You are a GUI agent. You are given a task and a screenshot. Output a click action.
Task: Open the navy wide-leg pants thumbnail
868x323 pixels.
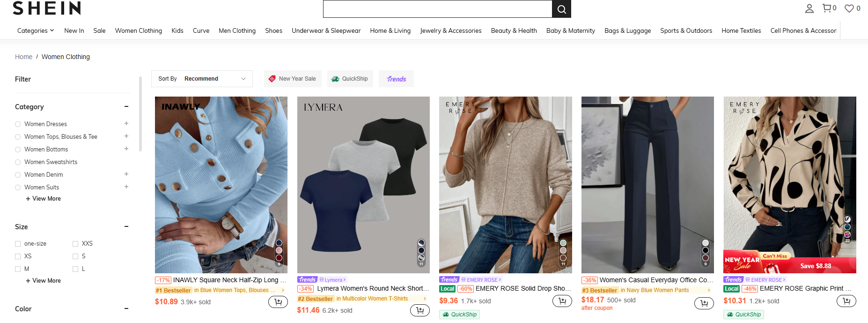[647, 185]
